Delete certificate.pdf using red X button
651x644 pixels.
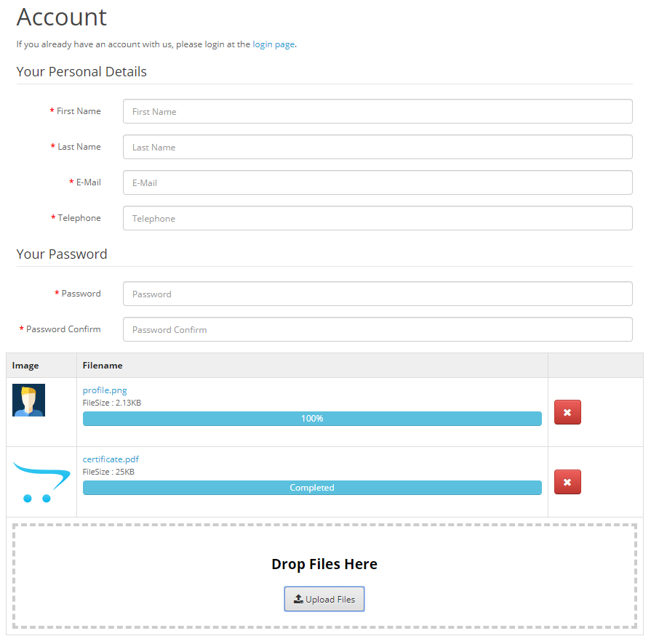567,482
